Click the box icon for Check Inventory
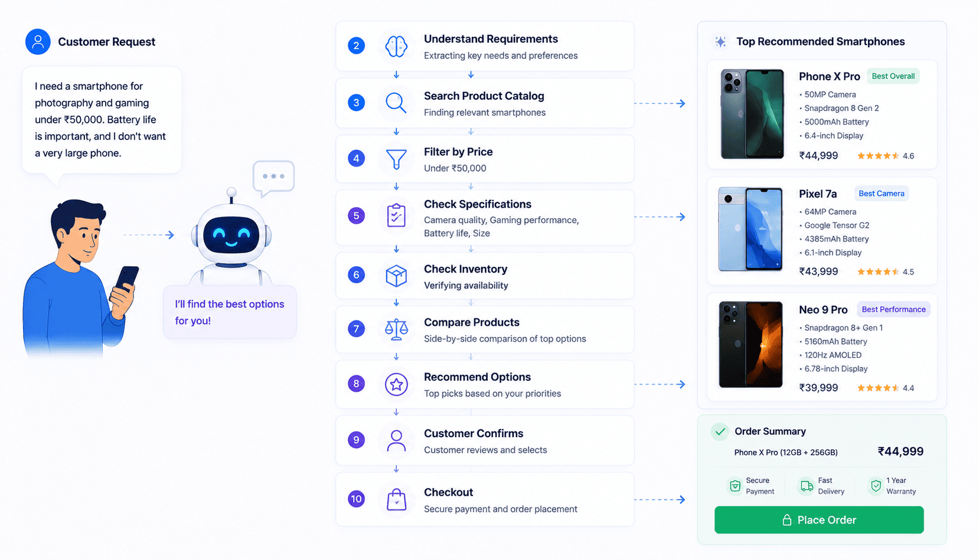The width and height of the screenshot is (979, 560). tap(396, 276)
